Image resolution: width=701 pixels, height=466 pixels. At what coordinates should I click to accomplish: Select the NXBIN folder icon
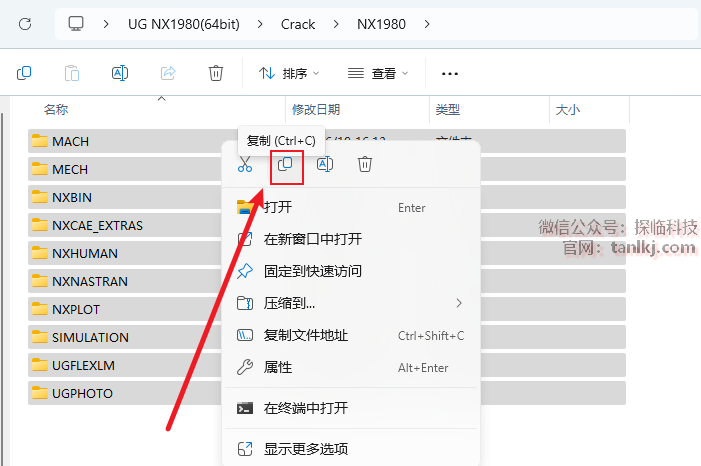[x=40, y=197]
